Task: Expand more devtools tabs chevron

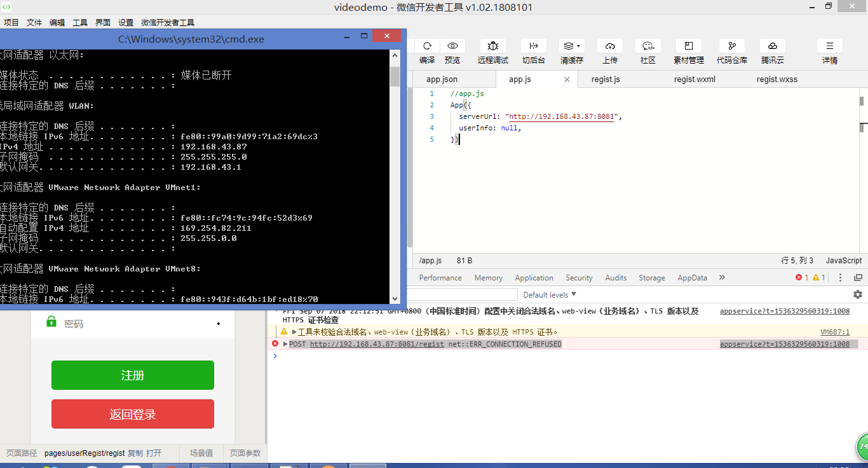Action: pos(722,278)
